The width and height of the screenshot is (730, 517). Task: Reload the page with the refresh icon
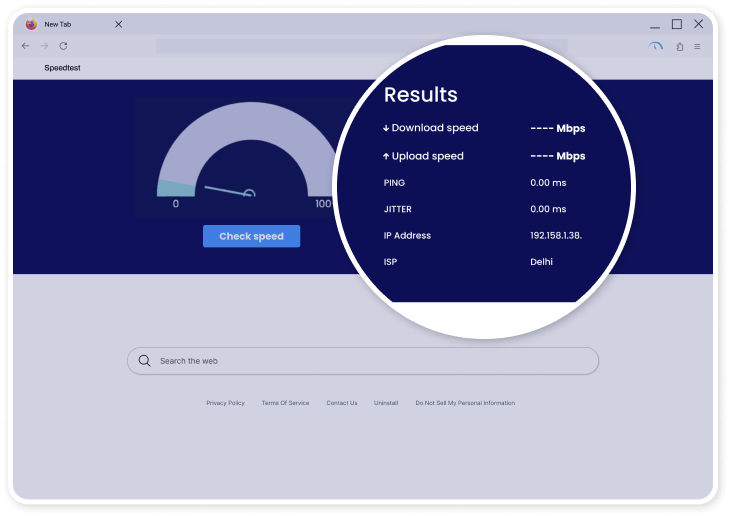(x=63, y=46)
